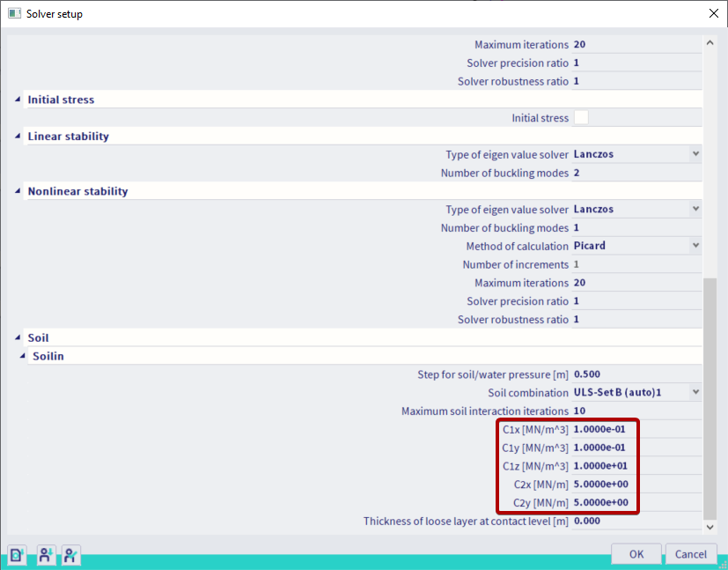Click the load default settings document icon
Viewport: 728px width, 570px height.
click(x=16, y=554)
